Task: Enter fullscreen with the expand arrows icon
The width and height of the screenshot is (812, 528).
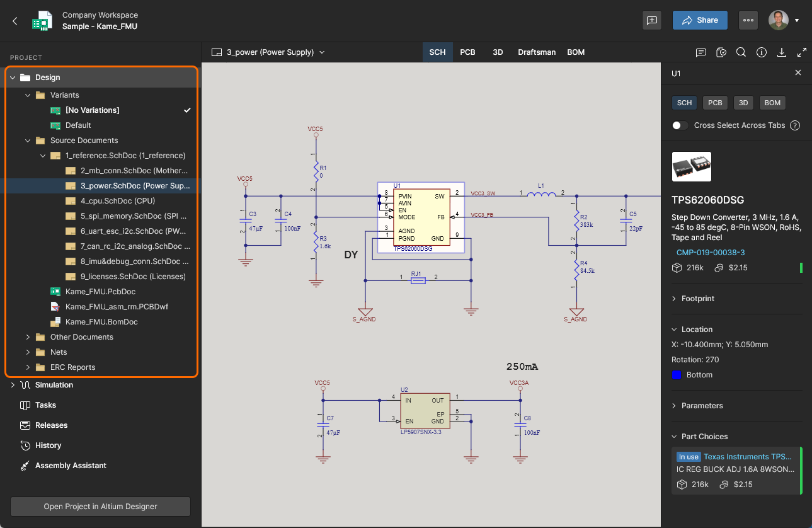Action: pos(801,52)
